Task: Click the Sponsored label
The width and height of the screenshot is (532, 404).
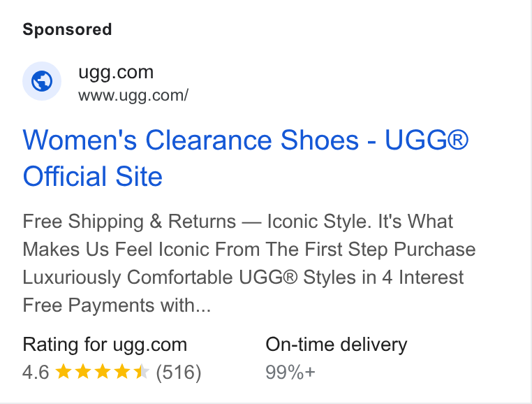Action: (67, 29)
